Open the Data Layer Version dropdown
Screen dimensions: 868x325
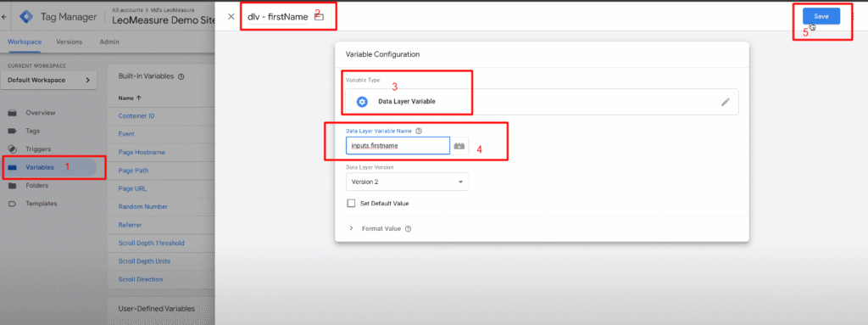[x=407, y=182]
